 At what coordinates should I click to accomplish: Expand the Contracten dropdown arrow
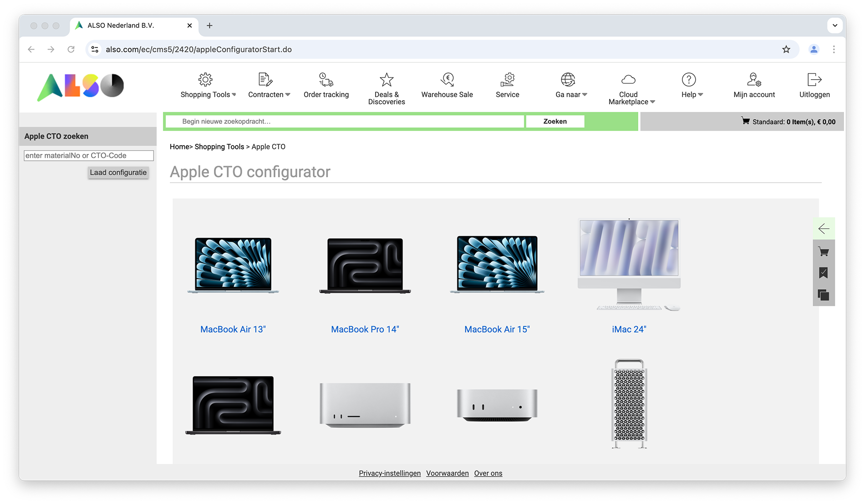pos(288,95)
